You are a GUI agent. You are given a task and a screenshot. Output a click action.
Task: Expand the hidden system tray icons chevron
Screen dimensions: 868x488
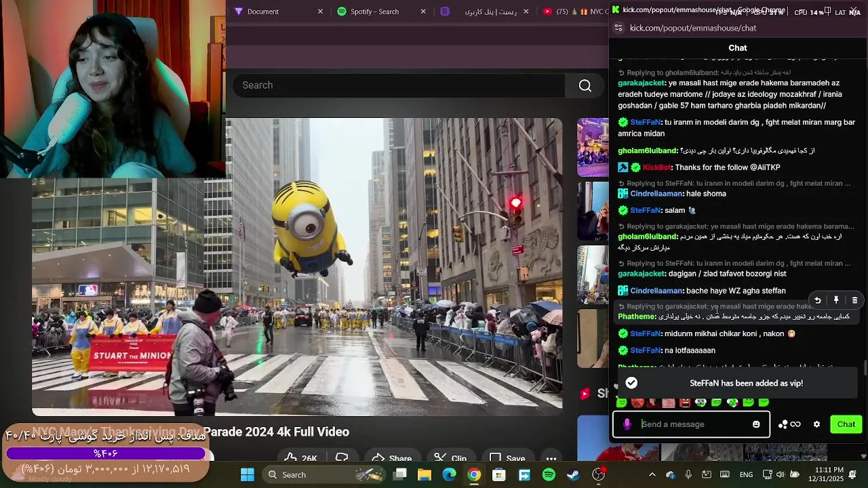coord(652,474)
